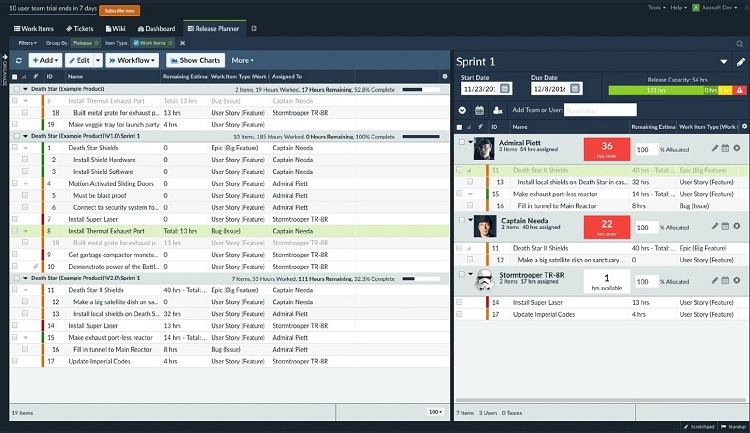The height and width of the screenshot is (433, 750).
Task: Edit Captain Needa allocation pencil icon
Action: (x=715, y=226)
